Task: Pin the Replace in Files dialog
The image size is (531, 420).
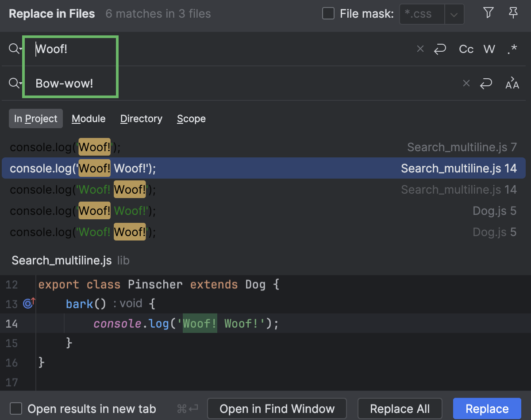Action: (513, 13)
